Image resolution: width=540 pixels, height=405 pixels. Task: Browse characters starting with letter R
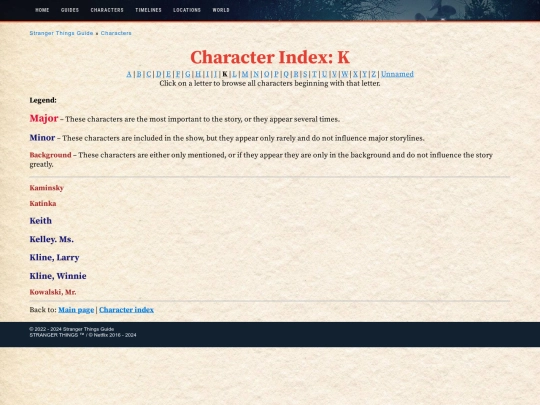click(x=296, y=74)
